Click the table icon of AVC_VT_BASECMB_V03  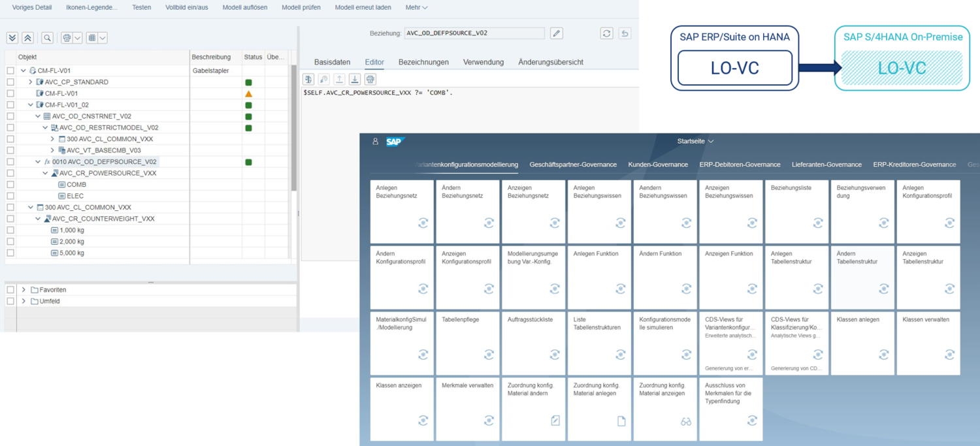61,150
